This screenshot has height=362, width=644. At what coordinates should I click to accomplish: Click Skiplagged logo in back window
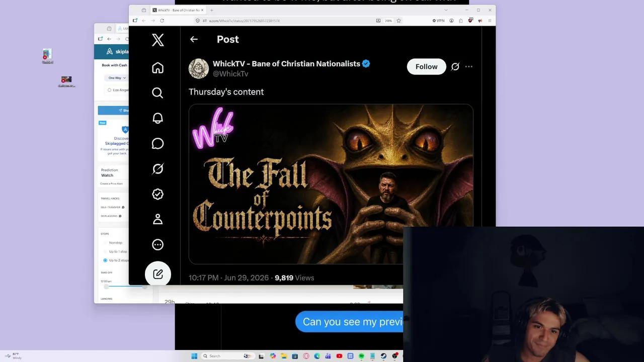[x=117, y=51]
